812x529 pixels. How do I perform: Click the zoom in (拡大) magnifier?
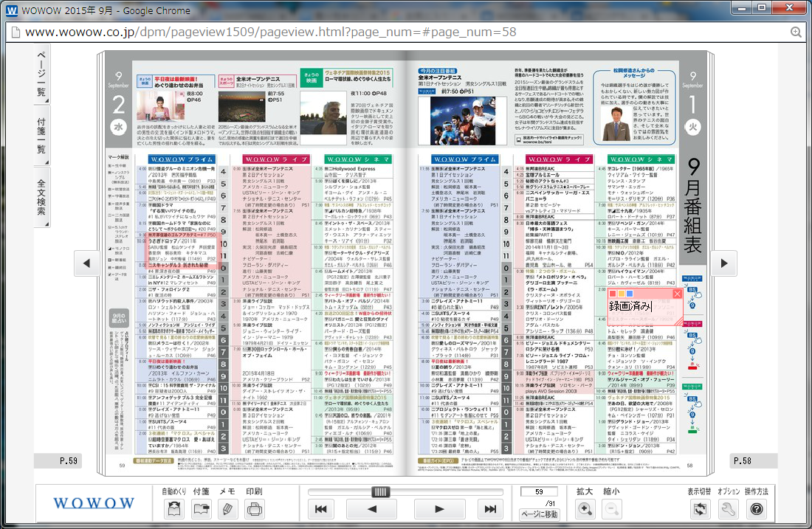point(585,509)
